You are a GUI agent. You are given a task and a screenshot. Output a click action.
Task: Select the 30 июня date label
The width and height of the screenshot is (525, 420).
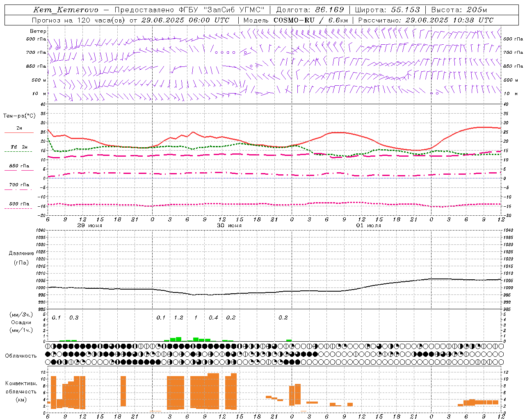pyautogui.click(x=229, y=226)
